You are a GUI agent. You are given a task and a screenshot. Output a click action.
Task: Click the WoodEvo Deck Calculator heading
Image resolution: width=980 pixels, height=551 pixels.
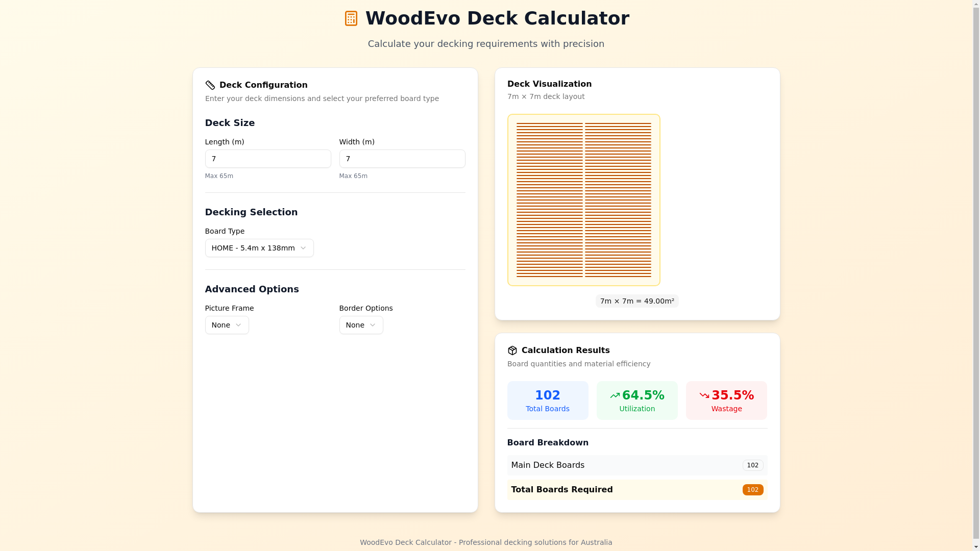[x=497, y=18]
